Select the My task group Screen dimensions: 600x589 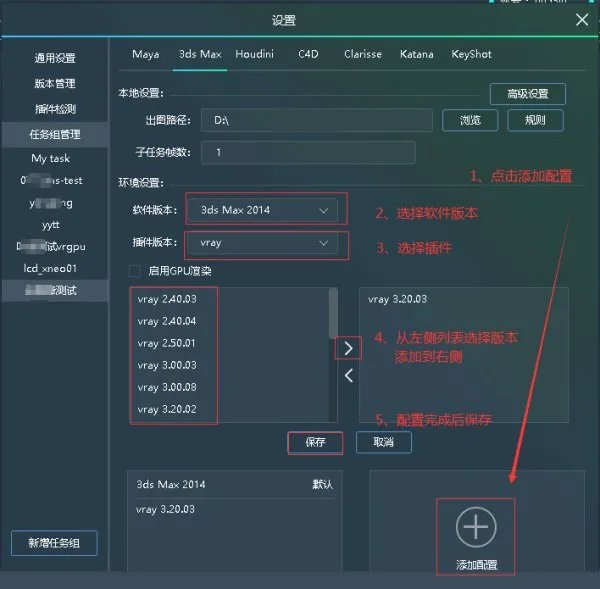51,158
